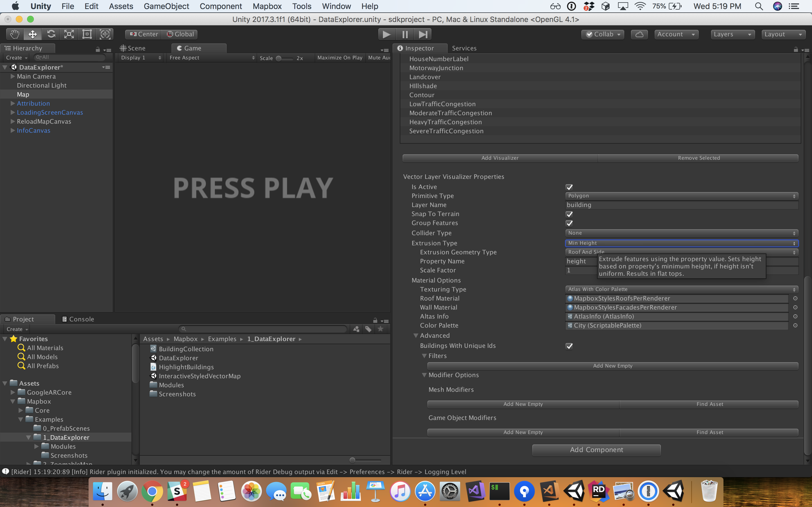
Task: Select the Rect Transform tool
Action: click(x=87, y=34)
